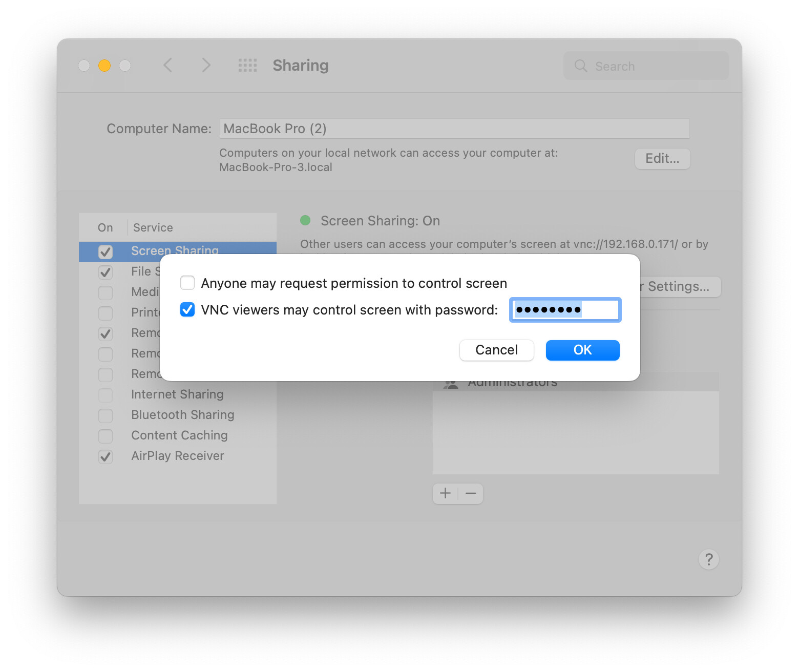Click the magnifying glass search icon

[x=581, y=66]
